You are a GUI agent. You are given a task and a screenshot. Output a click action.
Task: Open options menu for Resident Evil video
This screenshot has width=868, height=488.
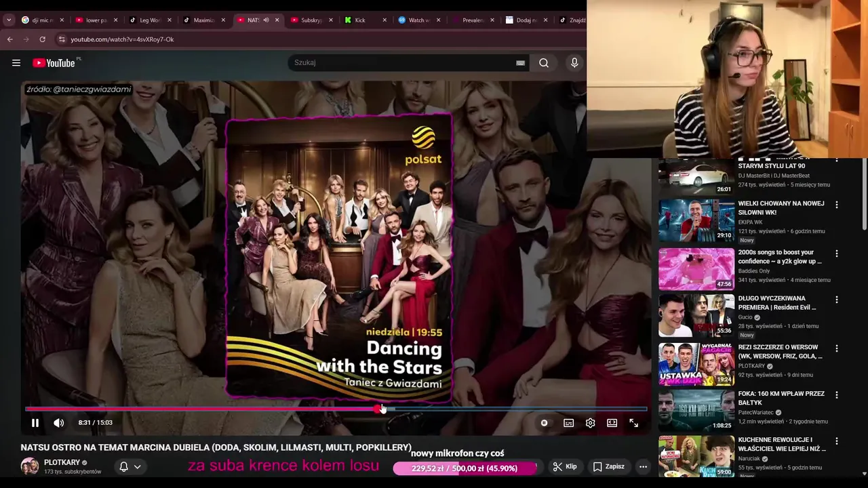click(837, 300)
